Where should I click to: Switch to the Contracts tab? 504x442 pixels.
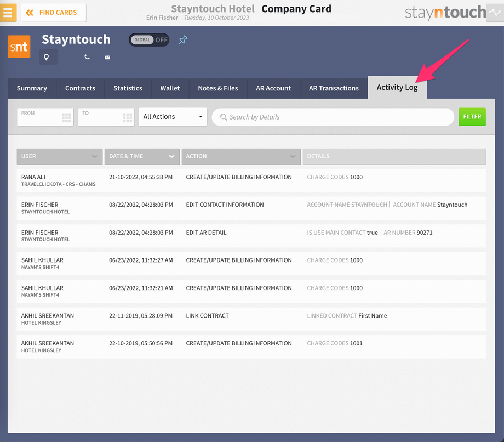80,88
